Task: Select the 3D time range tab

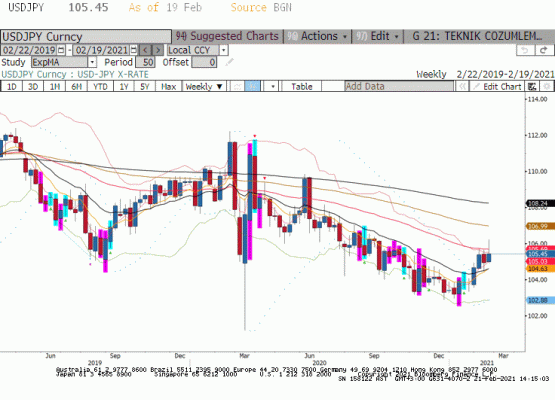Action: pos(33,86)
